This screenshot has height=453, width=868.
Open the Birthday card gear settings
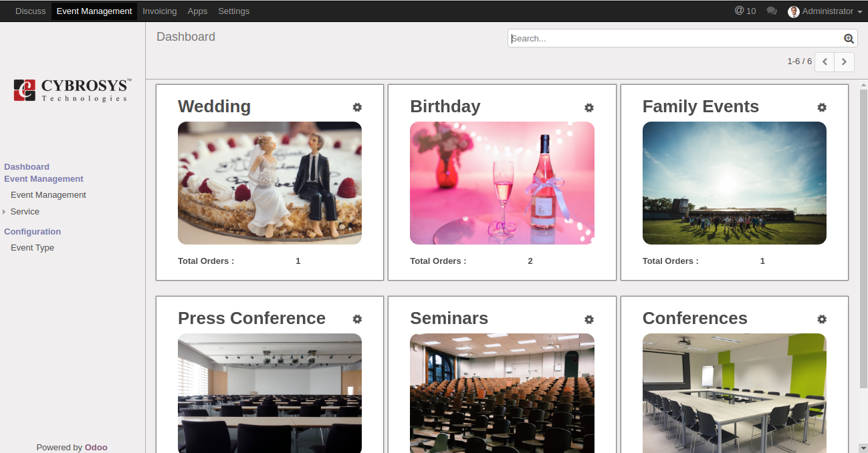[589, 108]
